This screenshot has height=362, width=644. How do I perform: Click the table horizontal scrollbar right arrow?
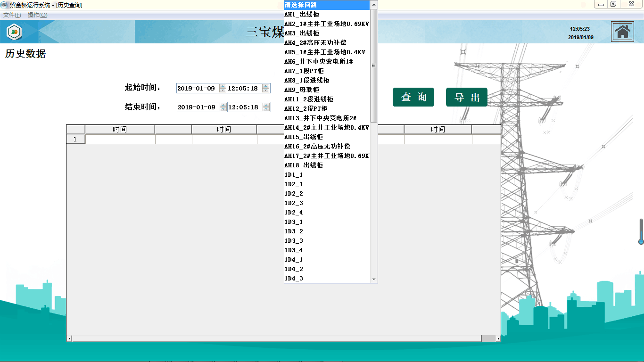tap(498, 338)
